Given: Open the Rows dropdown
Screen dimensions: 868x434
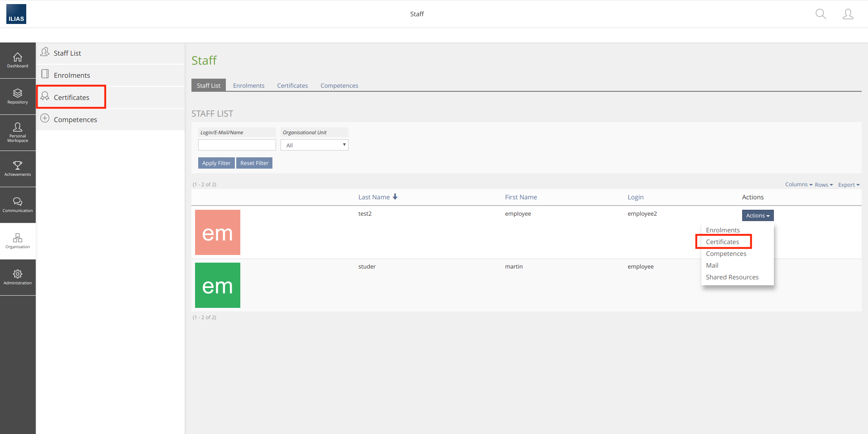Looking at the screenshot, I should coord(824,185).
